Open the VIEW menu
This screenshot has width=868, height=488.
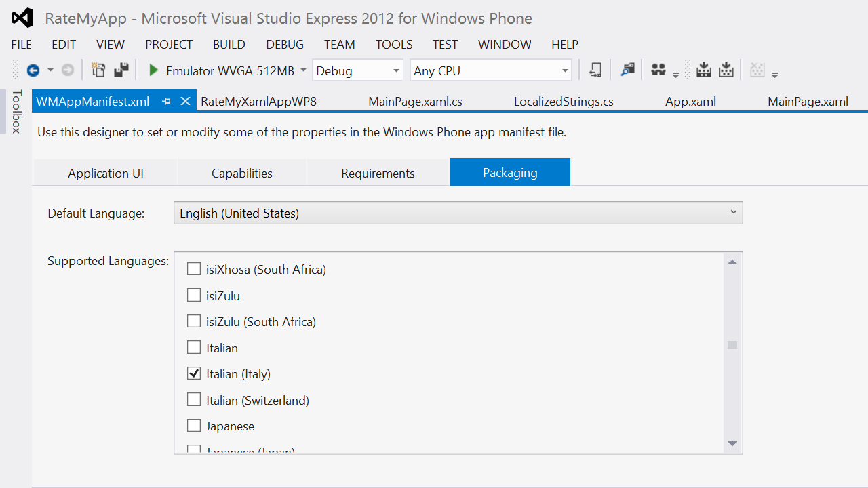111,45
